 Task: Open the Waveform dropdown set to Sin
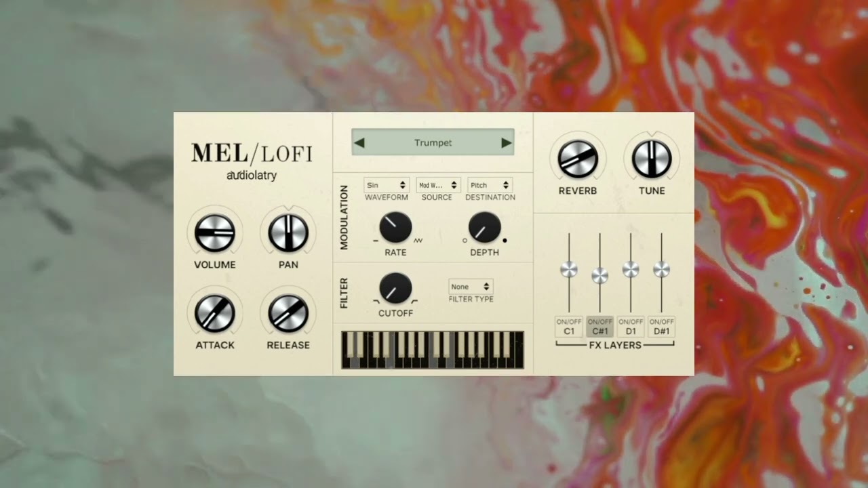click(387, 185)
